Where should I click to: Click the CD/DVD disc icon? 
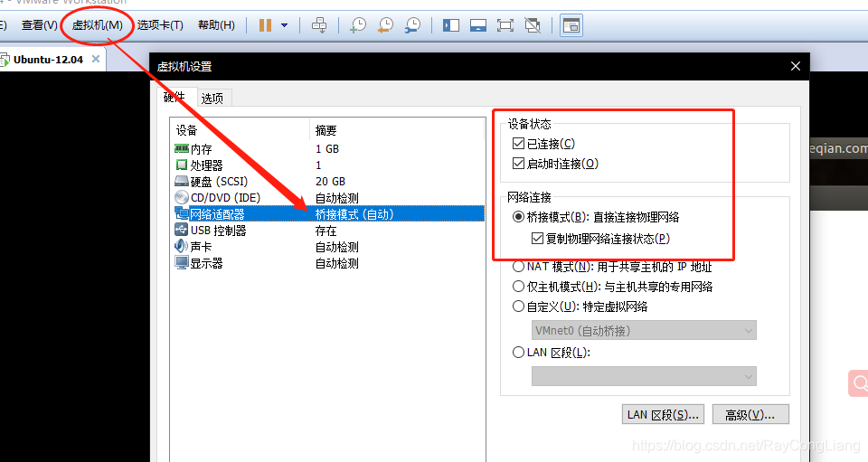coord(182,197)
